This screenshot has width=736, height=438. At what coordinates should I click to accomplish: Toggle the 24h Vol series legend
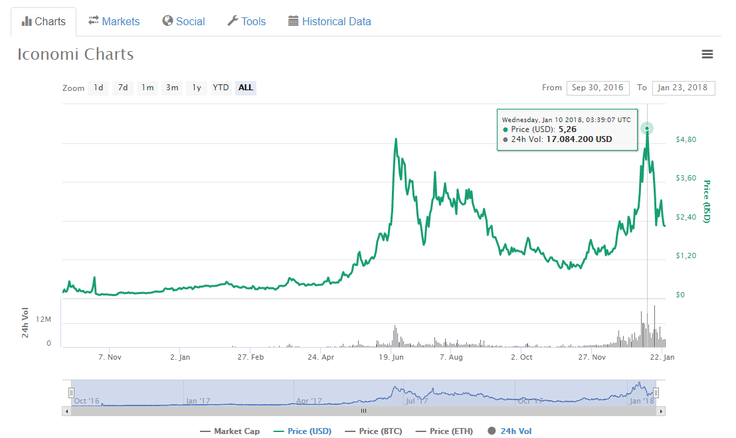[509, 431]
